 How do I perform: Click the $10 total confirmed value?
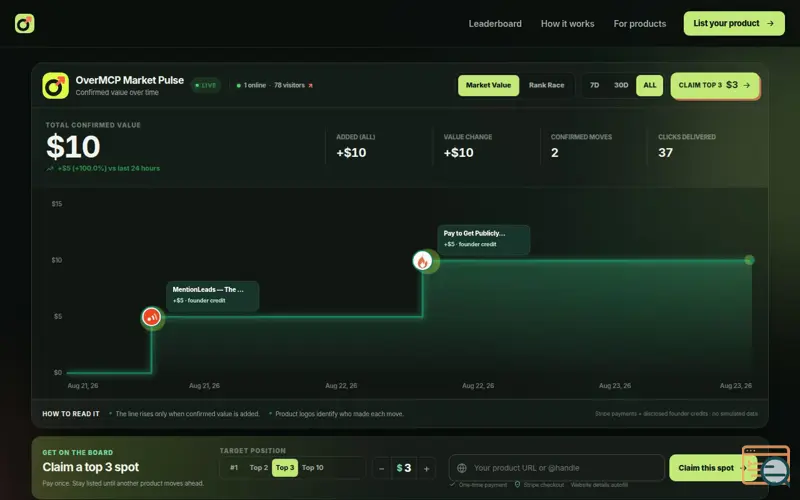pos(73,147)
